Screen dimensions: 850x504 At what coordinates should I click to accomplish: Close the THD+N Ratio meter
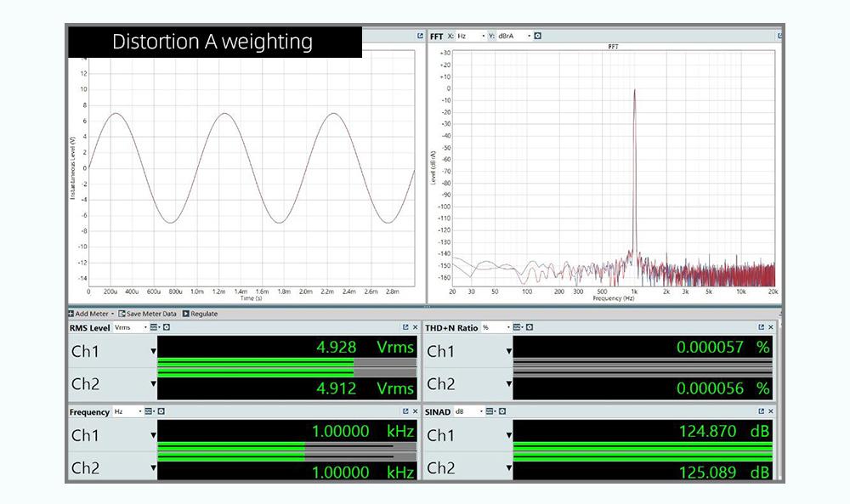[771, 327]
